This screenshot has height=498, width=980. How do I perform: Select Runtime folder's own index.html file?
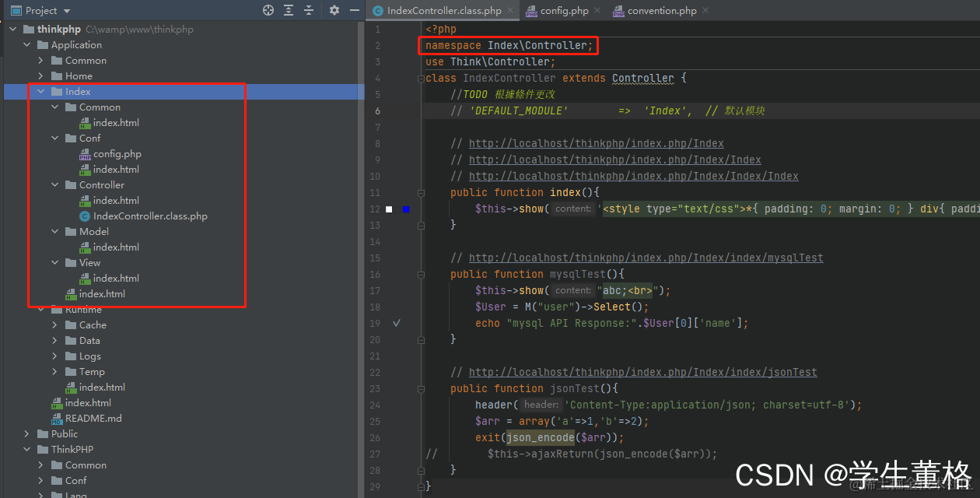[102, 388]
